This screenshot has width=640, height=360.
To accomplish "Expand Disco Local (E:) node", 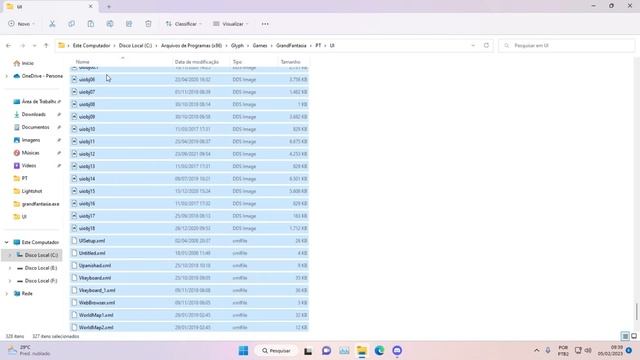I will tap(10, 268).
